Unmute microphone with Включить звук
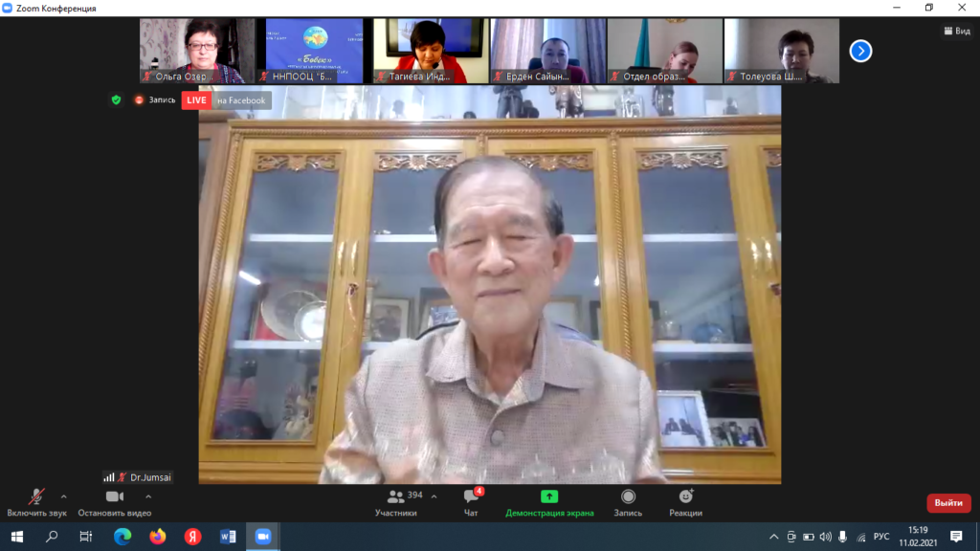The width and height of the screenshot is (980, 551). (36, 503)
